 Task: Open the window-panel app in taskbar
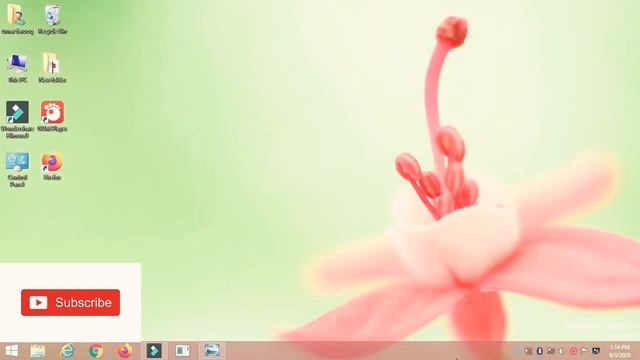pos(182,351)
